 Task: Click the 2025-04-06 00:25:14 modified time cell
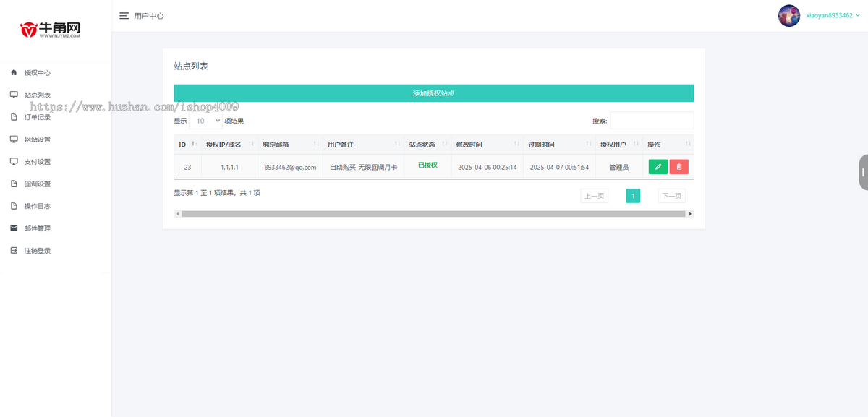[x=488, y=167]
